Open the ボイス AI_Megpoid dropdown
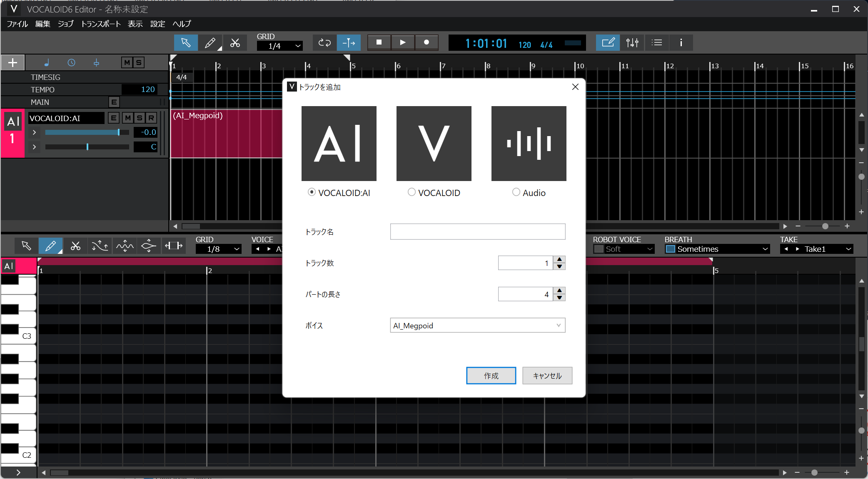Screen dimensions: 868x479 (478, 325)
